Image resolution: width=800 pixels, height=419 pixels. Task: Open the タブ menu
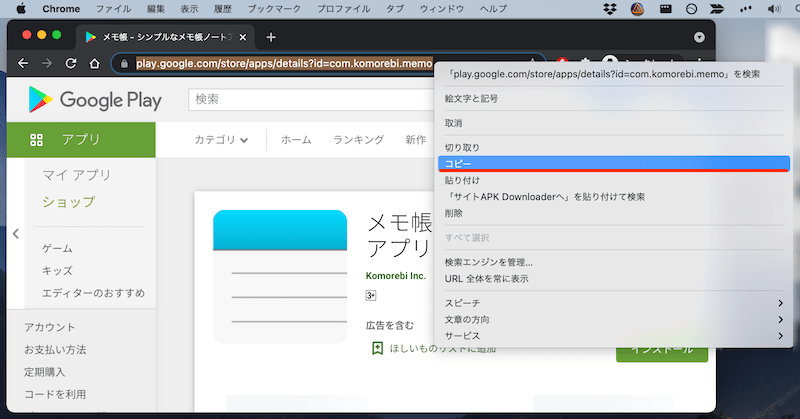[395, 9]
